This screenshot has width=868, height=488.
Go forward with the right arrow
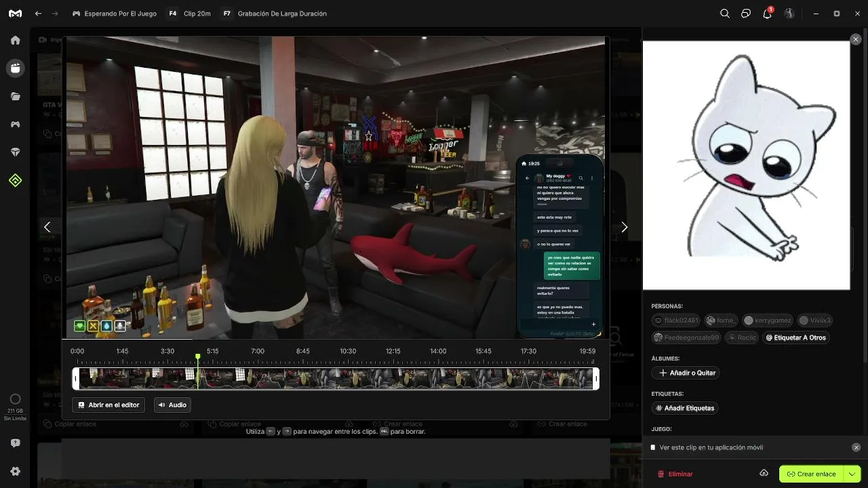pos(55,14)
